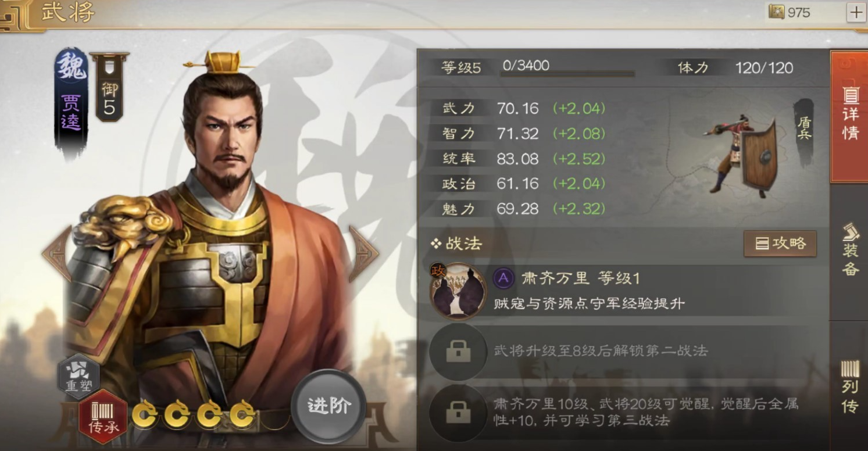Click the first gold star rank icon
This screenshot has height=451, width=868.
[144, 414]
